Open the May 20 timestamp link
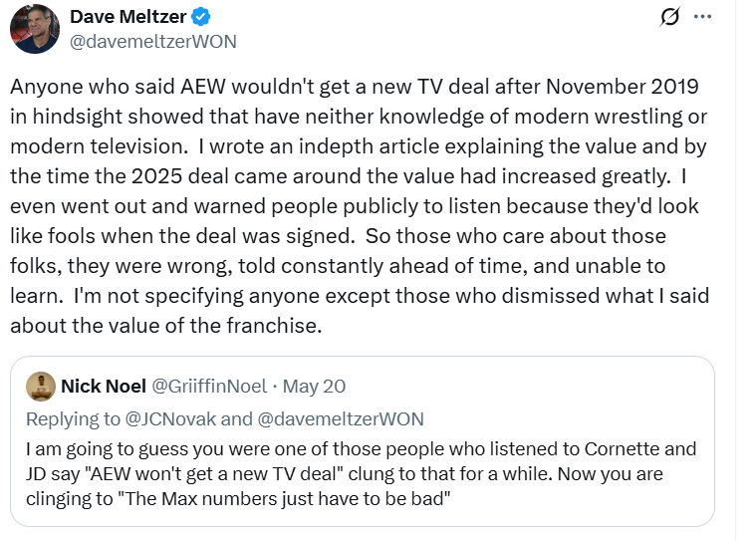This screenshot has height=541, width=756. tap(316, 386)
